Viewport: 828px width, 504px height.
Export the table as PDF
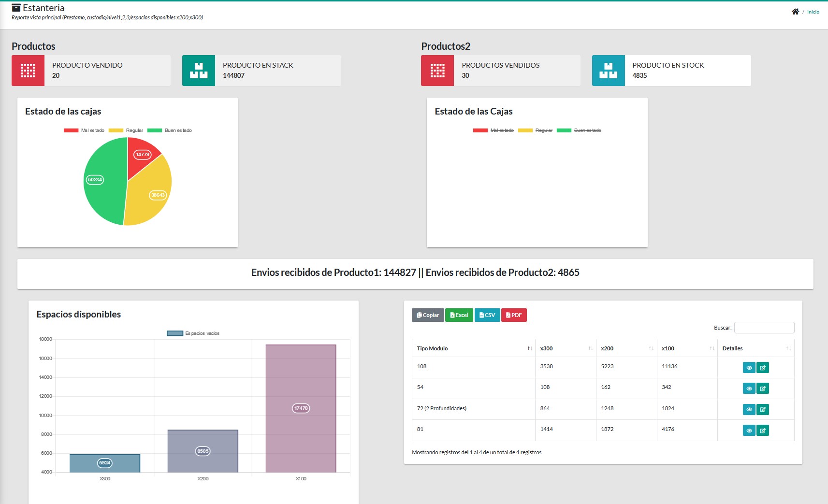514,315
